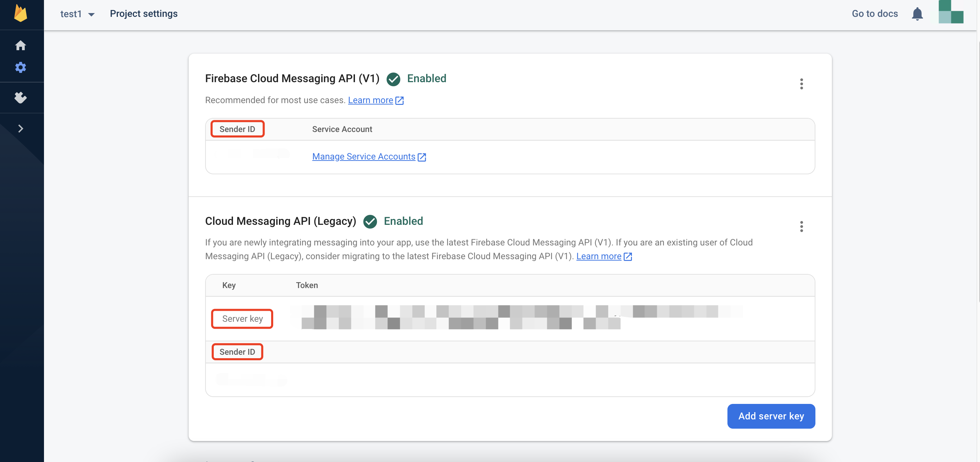Screen dimensions: 980x462
Task: Expand the sidebar with the chevron arrow
Action: coord(21,129)
